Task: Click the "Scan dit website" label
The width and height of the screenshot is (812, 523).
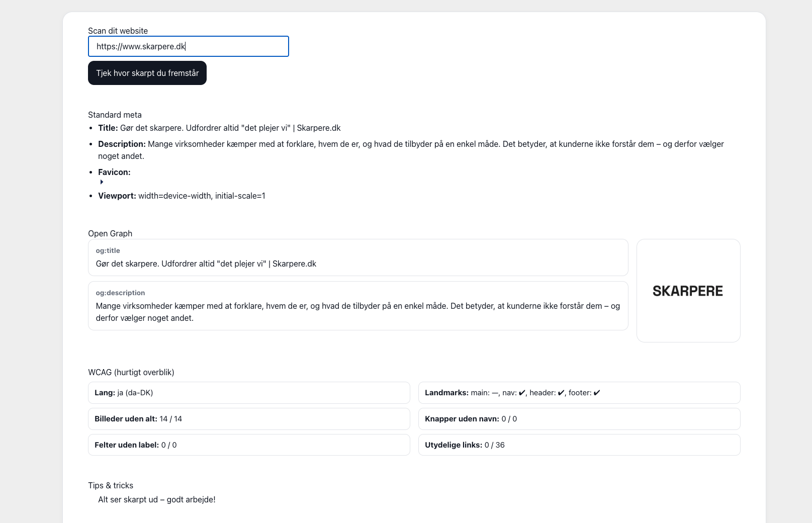Action: coord(118,31)
